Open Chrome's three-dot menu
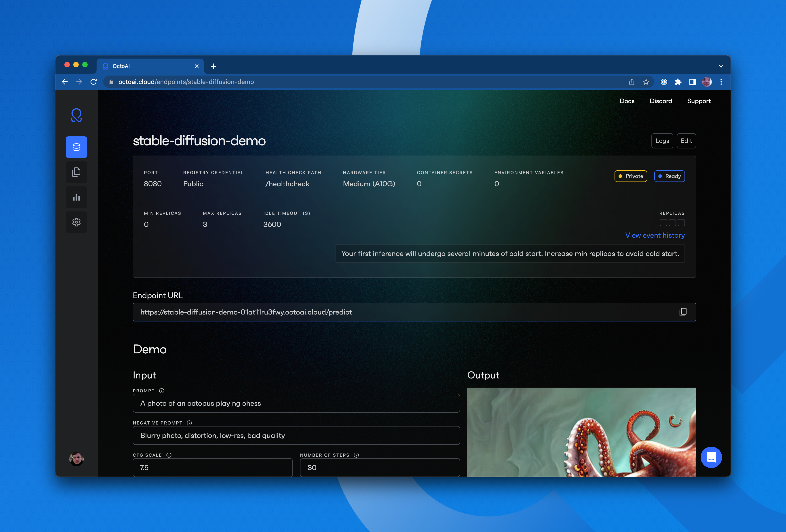 click(x=721, y=82)
